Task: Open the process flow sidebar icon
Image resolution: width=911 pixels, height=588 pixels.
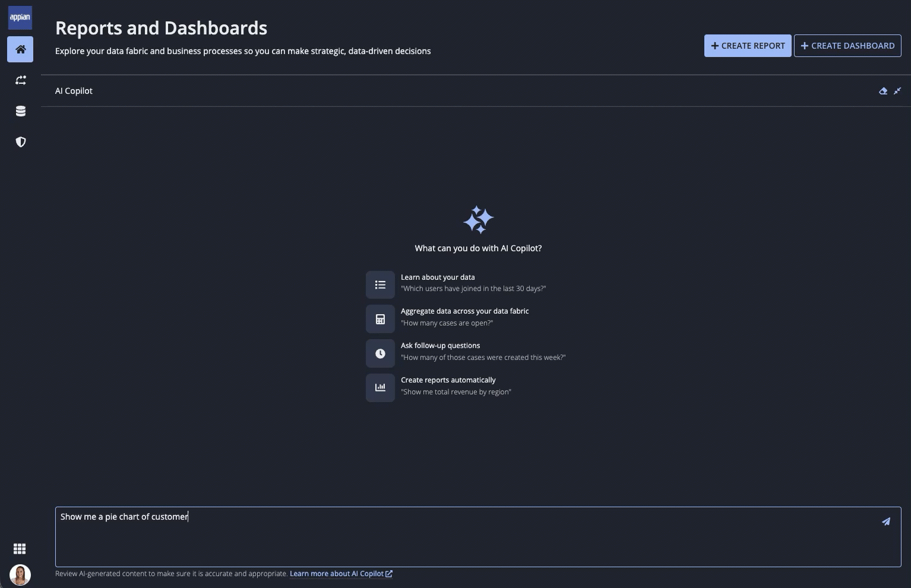Action: point(20,80)
